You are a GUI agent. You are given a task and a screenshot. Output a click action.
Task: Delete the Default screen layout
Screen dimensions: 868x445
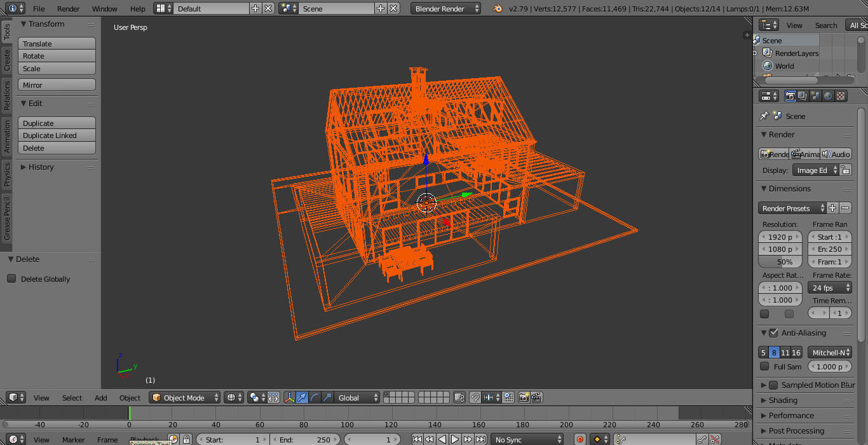tap(269, 8)
